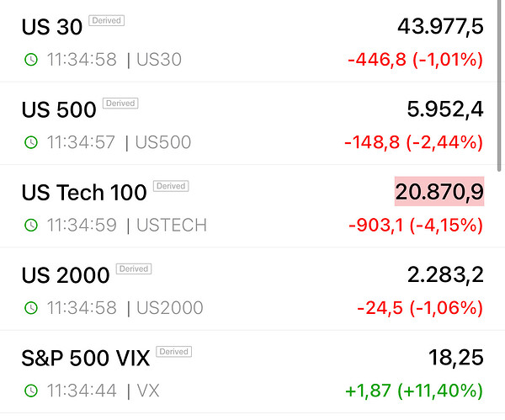Click the clock icon next to USTECH timestamp
The image size is (505, 420).
tap(31, 225)
